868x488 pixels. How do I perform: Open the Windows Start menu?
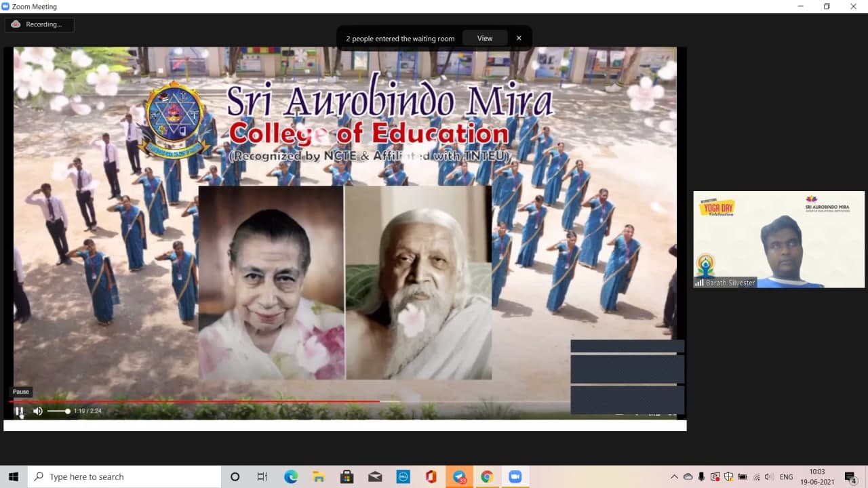(14, 477)
